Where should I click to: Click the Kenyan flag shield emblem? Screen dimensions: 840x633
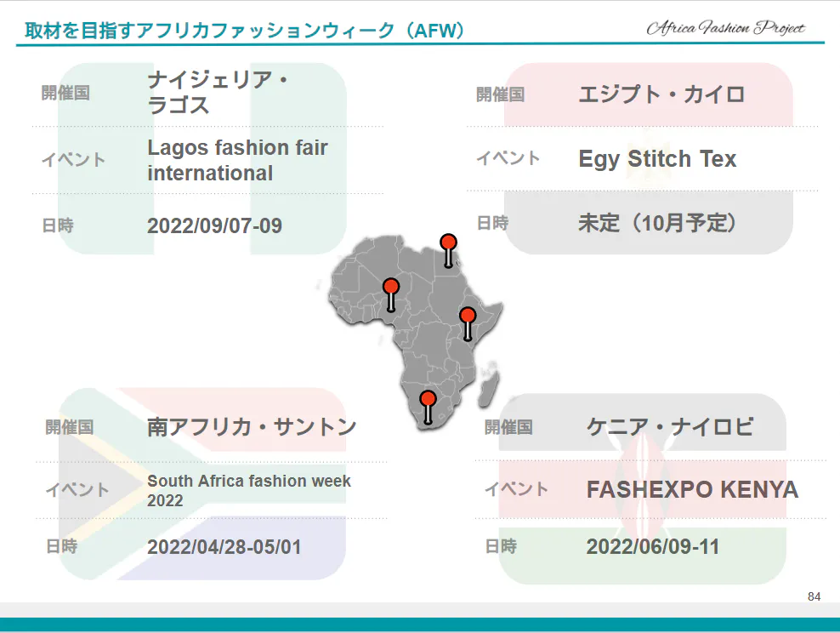coord(644,476)
